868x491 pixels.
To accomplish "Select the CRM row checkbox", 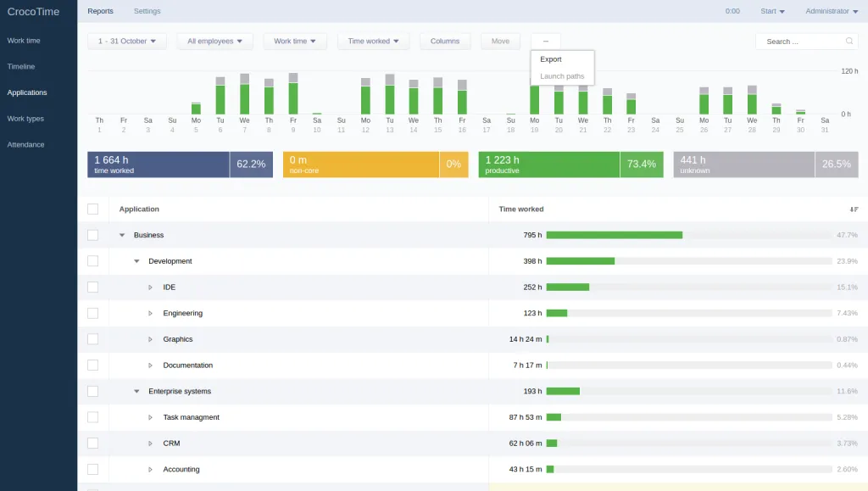I will 92,444.
